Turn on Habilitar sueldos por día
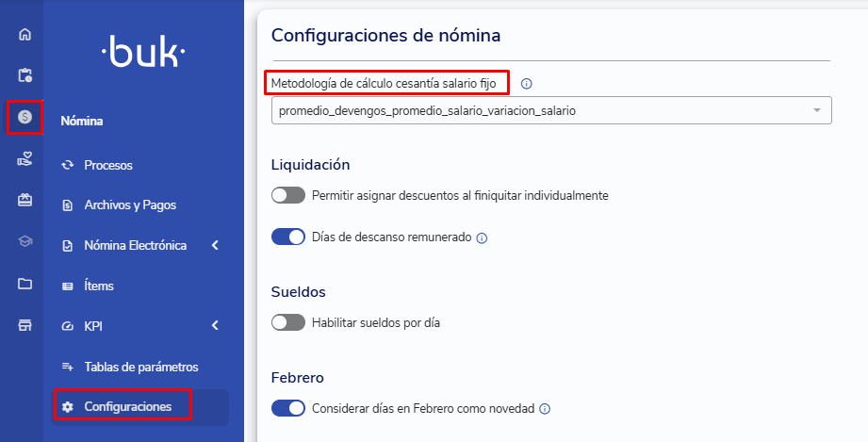The image size is (868, 442). pos(288,322)
